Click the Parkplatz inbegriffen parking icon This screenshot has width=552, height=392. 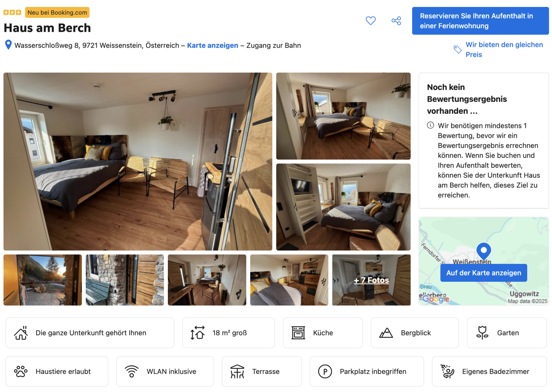point(325,371)
